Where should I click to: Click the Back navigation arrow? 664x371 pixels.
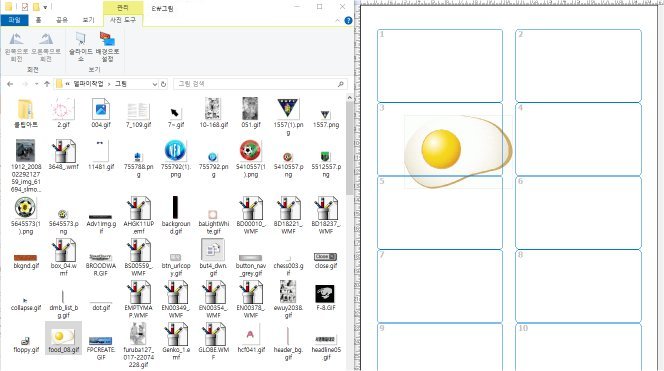[10, 84]
